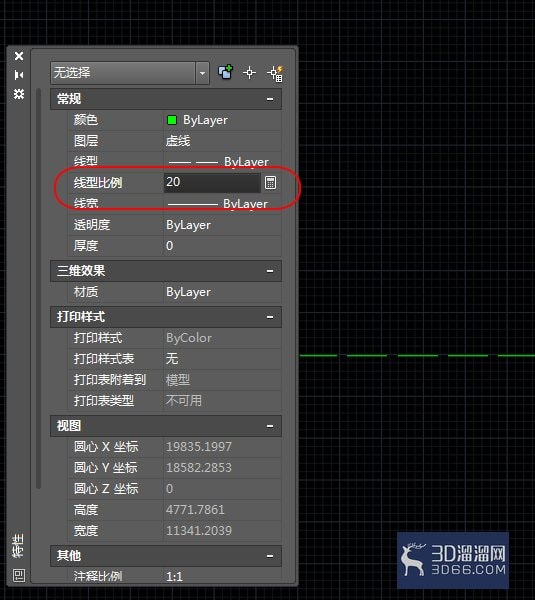
Task: Select the green dashed line in drawing
Action: point(417,355)
